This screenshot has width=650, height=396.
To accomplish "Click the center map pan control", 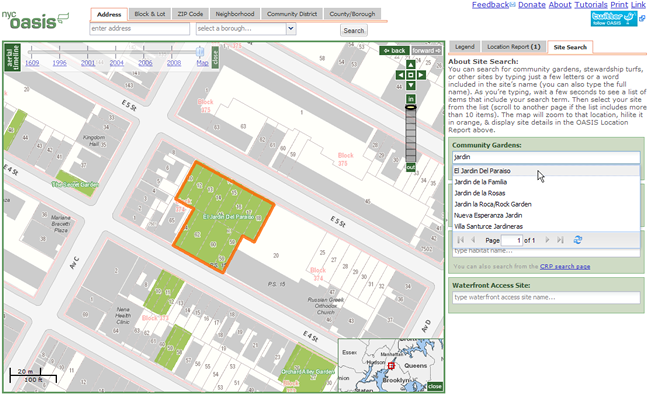I will pos(410,75).
